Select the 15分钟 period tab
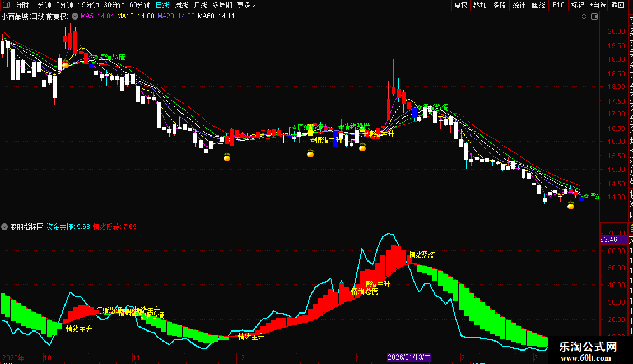 point(88,5)
